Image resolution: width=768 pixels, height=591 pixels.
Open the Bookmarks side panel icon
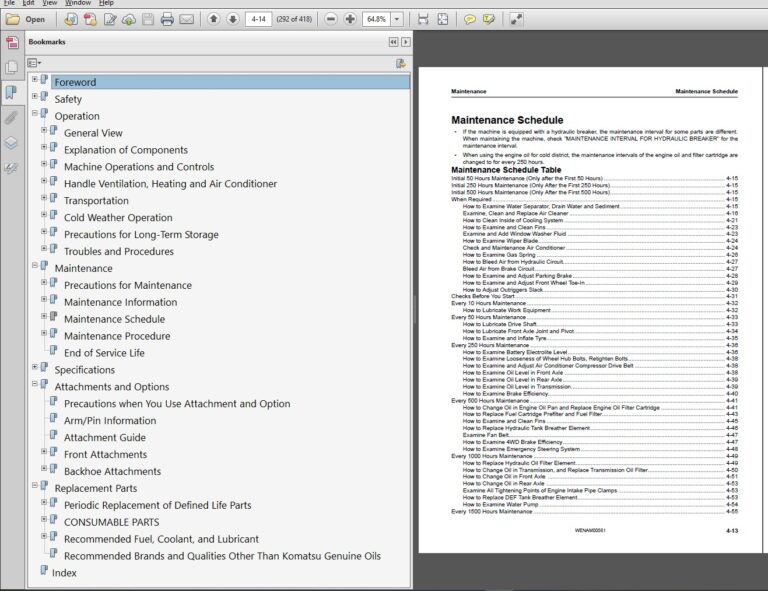(x=11, y=92)
